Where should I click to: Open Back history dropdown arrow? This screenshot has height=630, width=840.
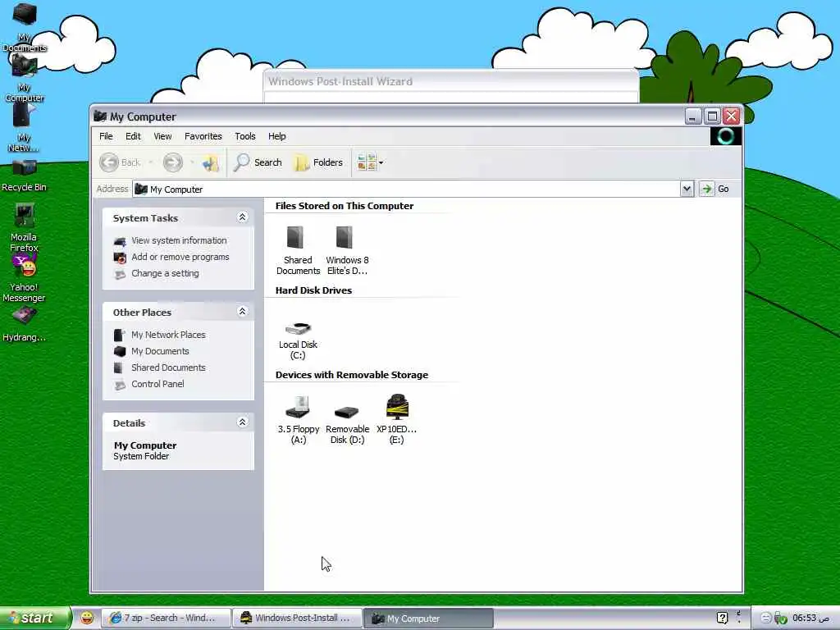click(151, 162)
